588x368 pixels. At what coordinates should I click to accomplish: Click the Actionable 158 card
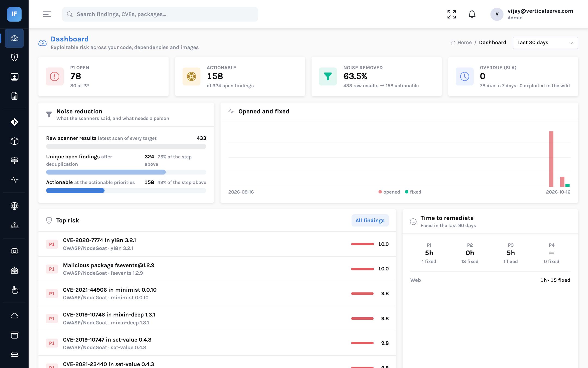click(x=240, y=77)
